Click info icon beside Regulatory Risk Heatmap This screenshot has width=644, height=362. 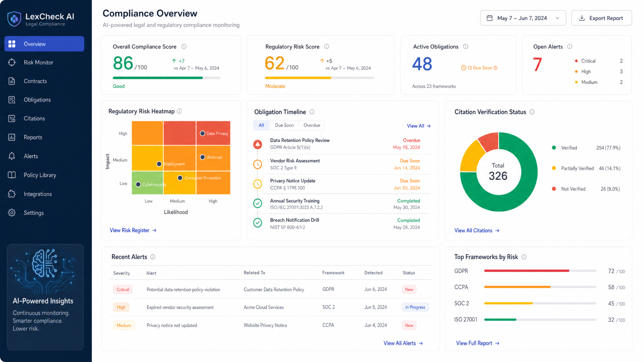tap(179, 111)
